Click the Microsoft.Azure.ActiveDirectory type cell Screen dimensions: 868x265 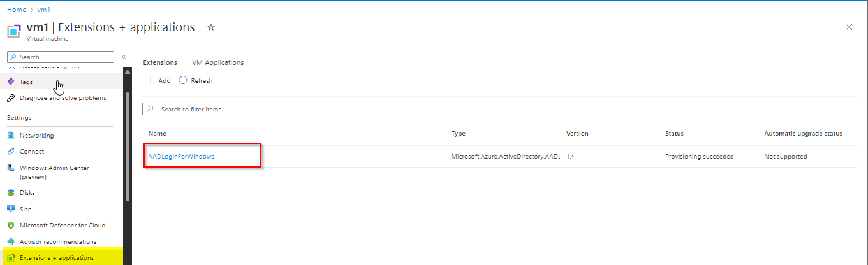click(505, 157)
